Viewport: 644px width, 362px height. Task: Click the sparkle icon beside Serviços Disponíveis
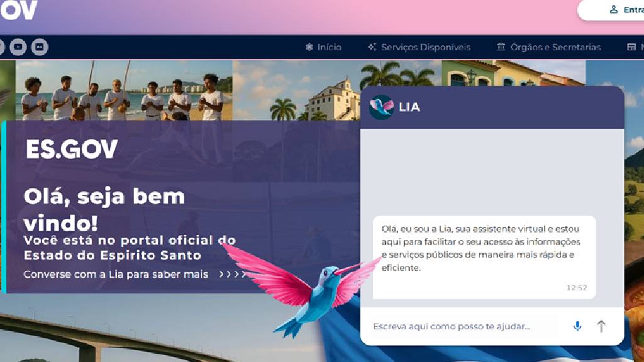click(372, 47)
